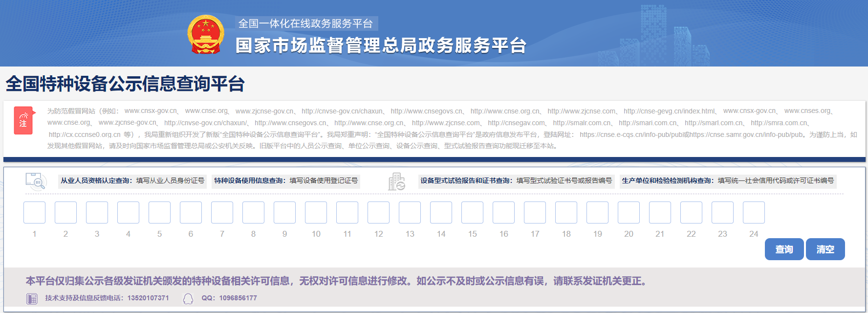The width and height of the screenshot is (868, 313).
Task: Choose 生产单位和检验检测机构查询 option
Action: [728, 181]
